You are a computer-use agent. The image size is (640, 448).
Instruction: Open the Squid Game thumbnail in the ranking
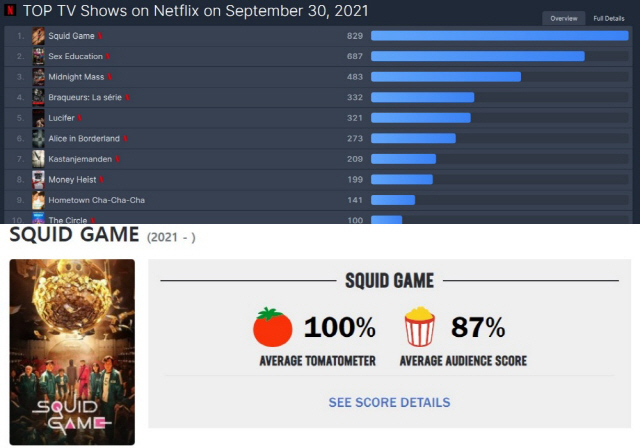coord(38,36)
